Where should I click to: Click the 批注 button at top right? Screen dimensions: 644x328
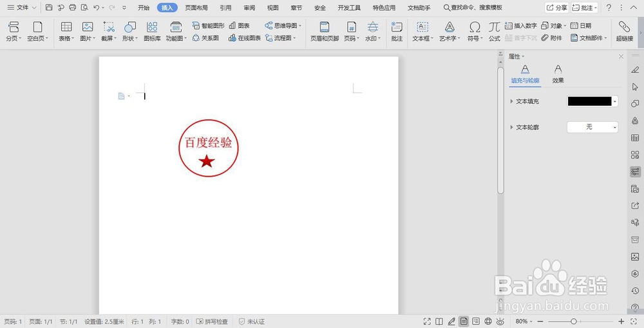point(584,7)
